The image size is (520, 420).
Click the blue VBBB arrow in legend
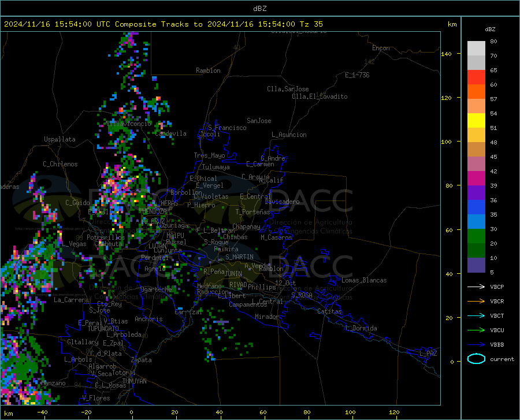[x=476, y=345]
